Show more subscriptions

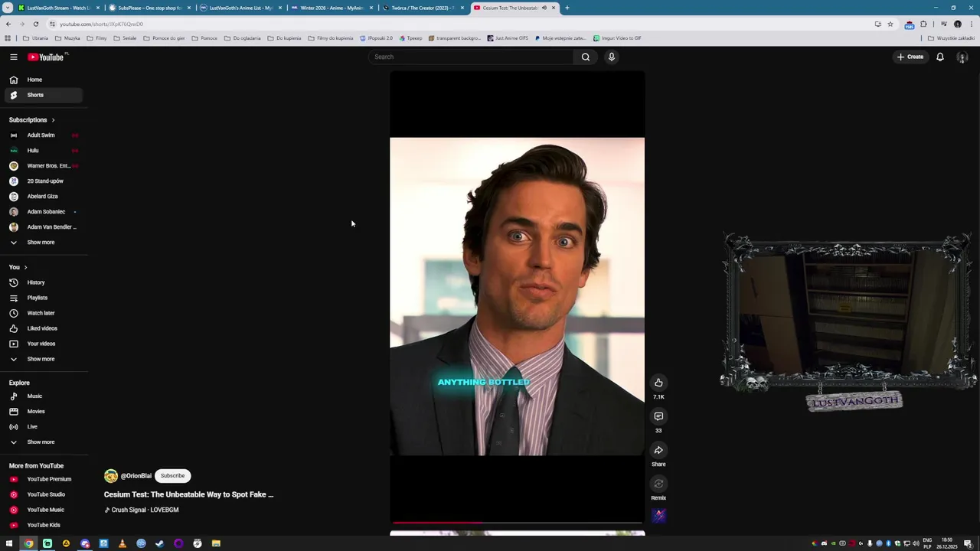click(x=45, y=243)
